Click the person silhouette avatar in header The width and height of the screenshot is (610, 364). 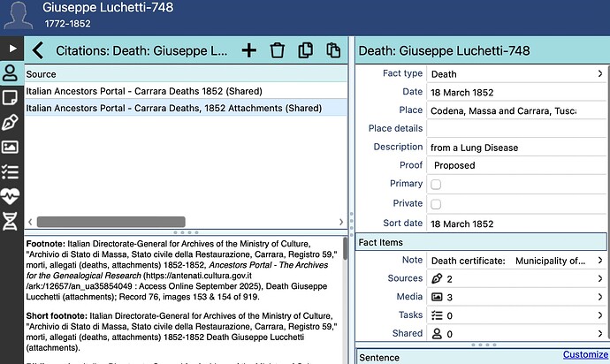point(18,16)
